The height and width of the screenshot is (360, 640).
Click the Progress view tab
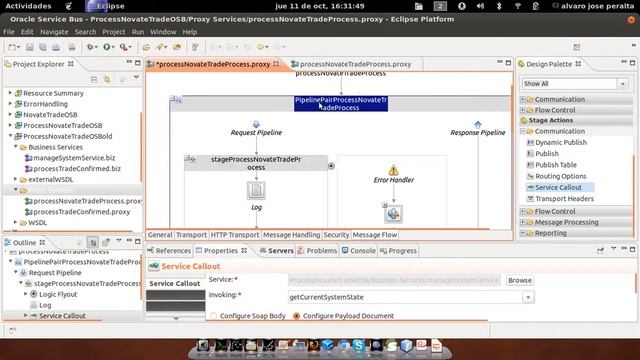click(x=398, y=251)
